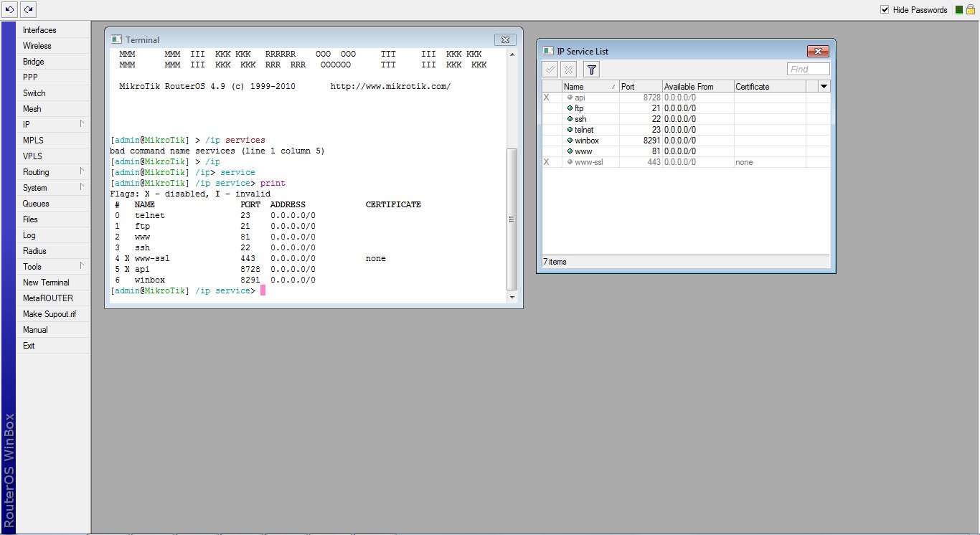Click inside the Find field
Viewport: 980px width, 535px height.
point(808,68)
